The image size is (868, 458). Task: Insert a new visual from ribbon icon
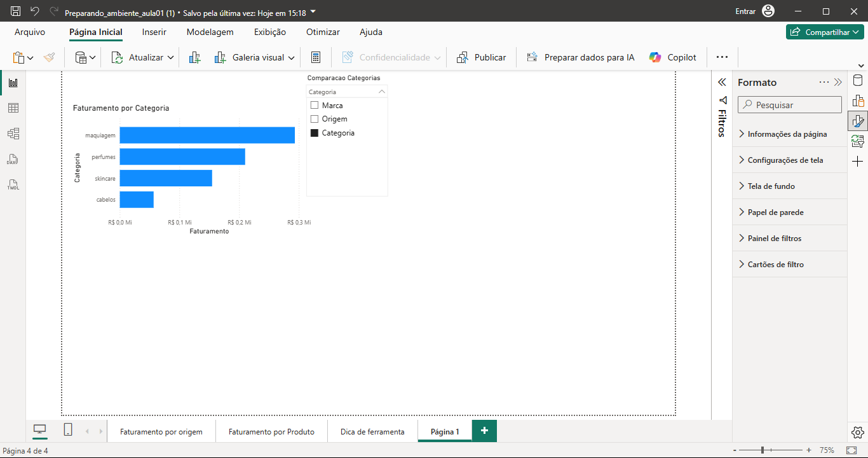tap(195, 57)
